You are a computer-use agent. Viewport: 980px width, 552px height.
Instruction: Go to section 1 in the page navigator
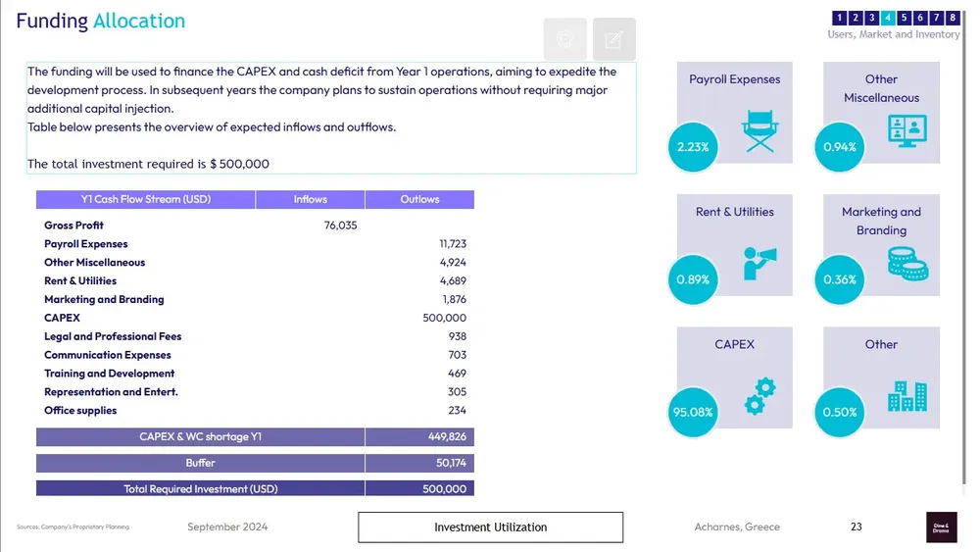840,18
